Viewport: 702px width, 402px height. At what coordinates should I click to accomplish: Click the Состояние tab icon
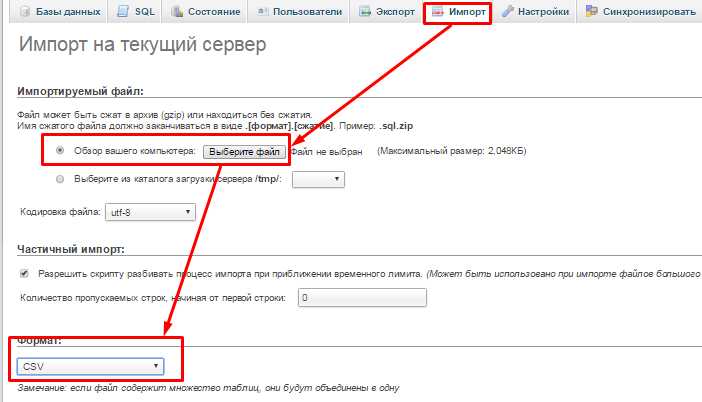pos(177,11)
